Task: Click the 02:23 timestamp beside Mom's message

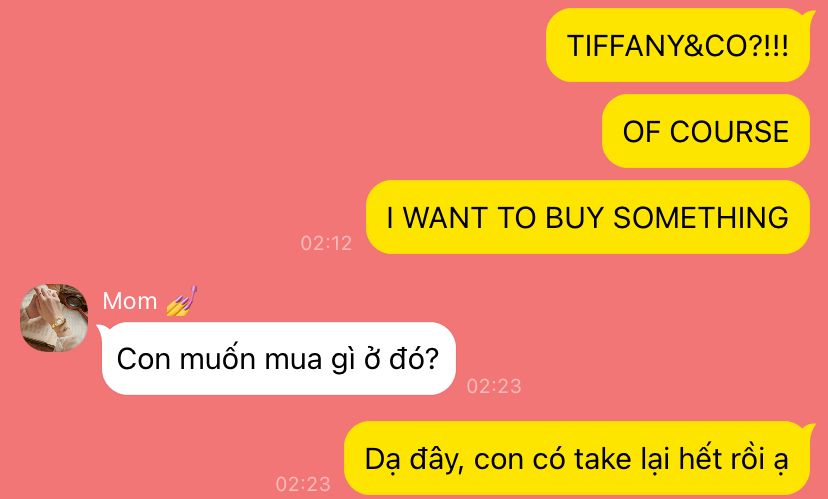Action: click(x=494, y=386)
